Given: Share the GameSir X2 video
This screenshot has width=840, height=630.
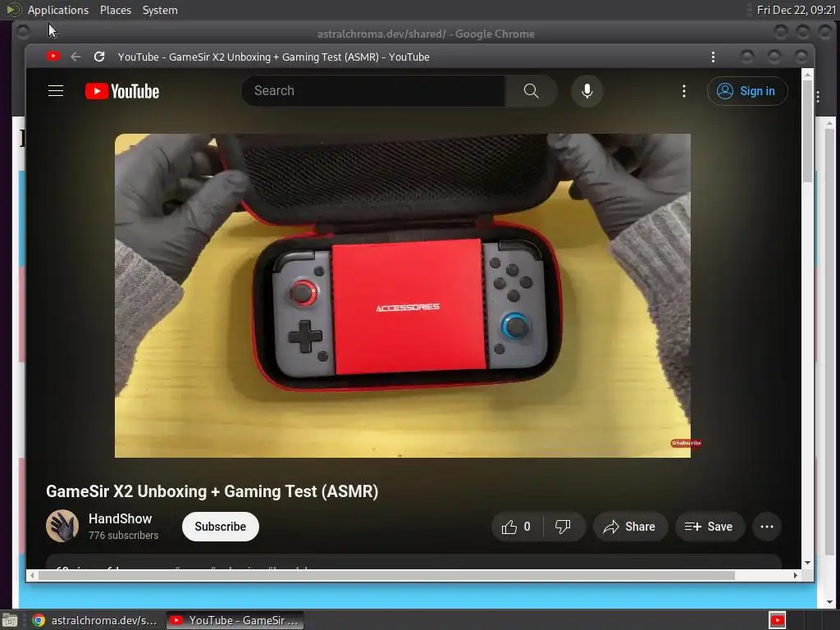Looking at the screenshot, I should tap(630, 527).
